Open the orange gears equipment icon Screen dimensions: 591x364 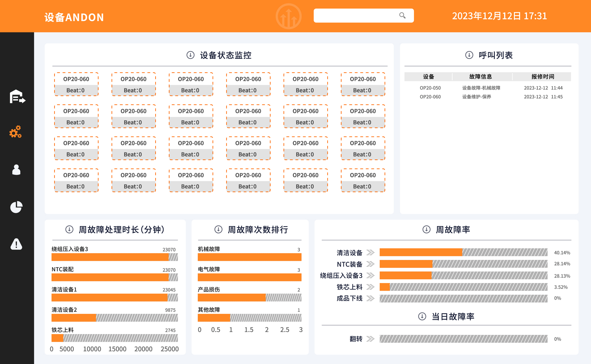click(x=16, y=132)
